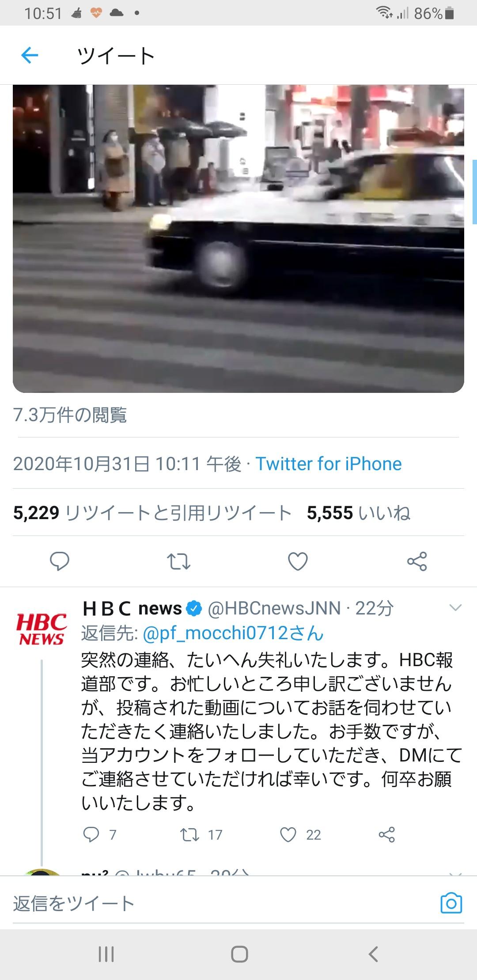Share the main tweet
This screenshot has height=980, width=477.
(417, 561)
